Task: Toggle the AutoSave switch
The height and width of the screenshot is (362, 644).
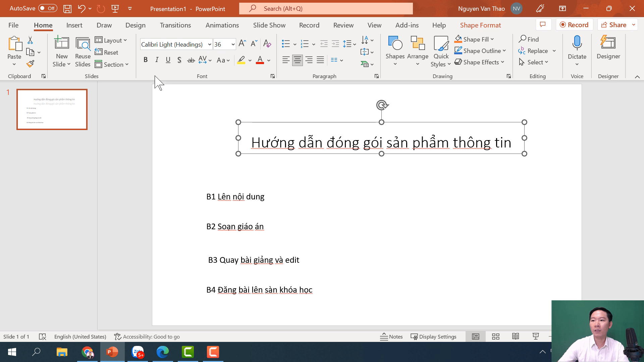Action: [47, 8]
